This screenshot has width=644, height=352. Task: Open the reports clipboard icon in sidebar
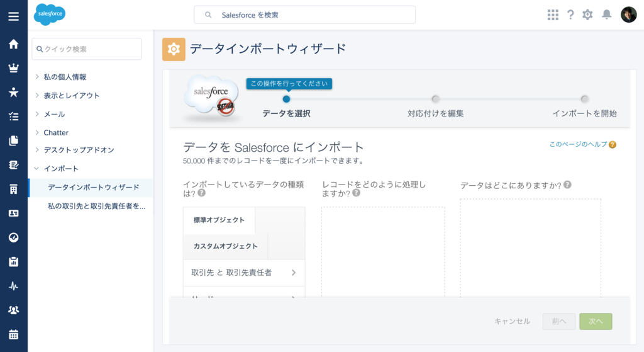point(14,261)
